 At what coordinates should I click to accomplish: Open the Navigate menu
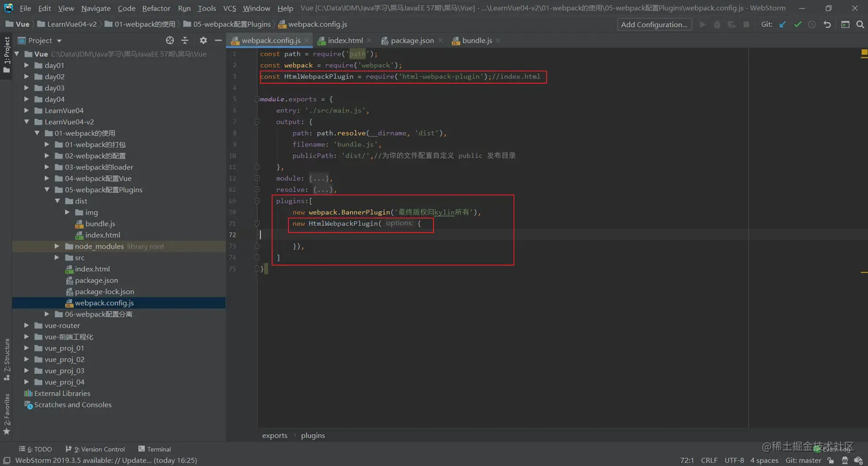coord(96,8)
